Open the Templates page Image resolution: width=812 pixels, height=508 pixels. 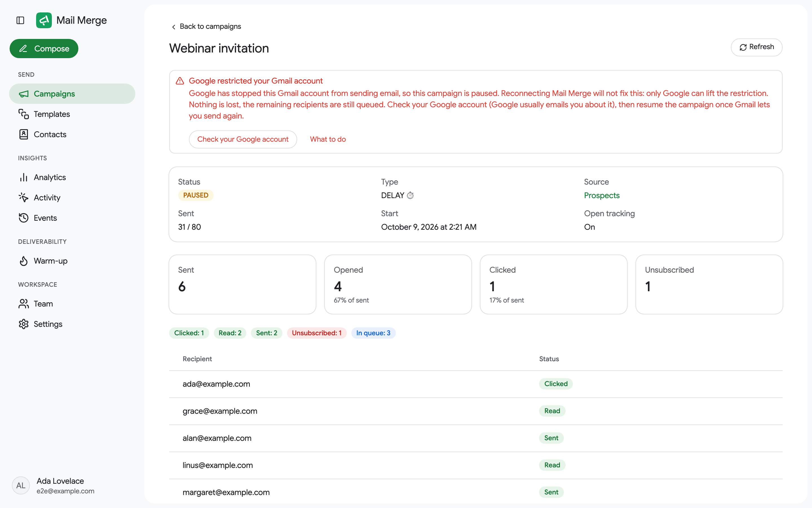[72, 114]
